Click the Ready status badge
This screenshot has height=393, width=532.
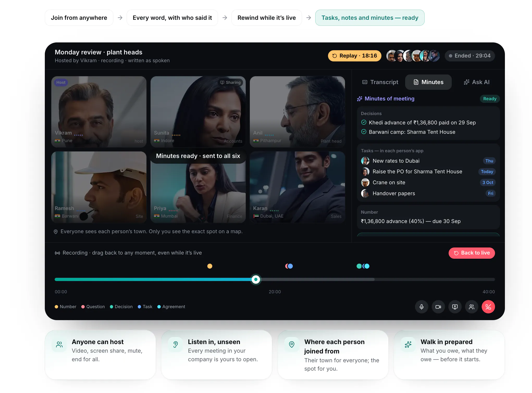click(490, 99)
